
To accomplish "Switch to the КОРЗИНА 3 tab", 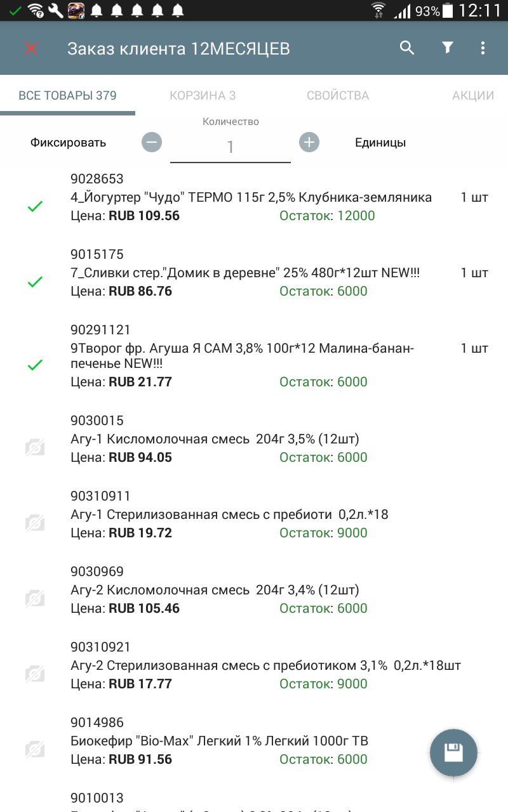I will (203, 96).
